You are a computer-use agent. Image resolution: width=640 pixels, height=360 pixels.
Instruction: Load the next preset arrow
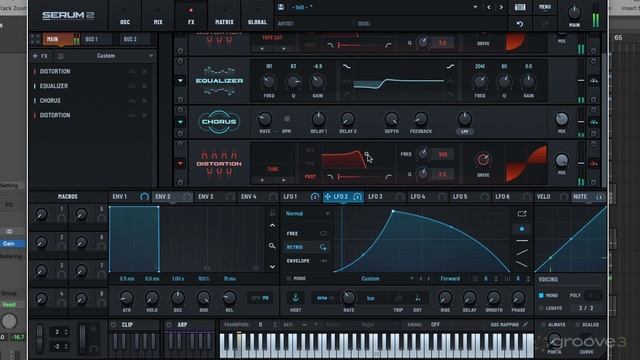pos(501,7)
